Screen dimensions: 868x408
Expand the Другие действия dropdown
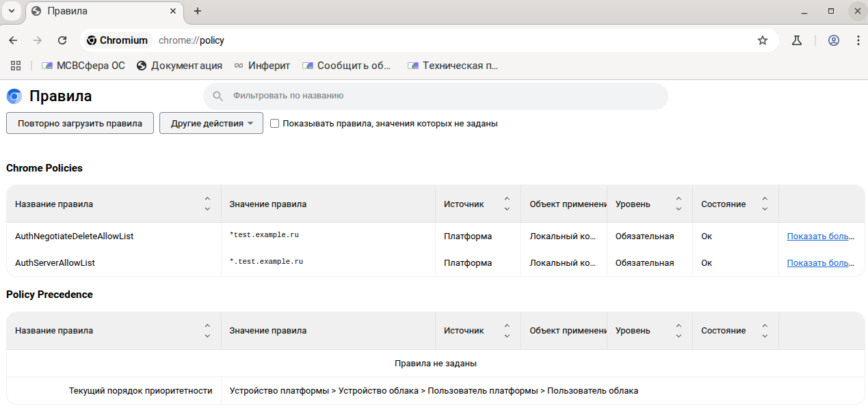(211, 124)
